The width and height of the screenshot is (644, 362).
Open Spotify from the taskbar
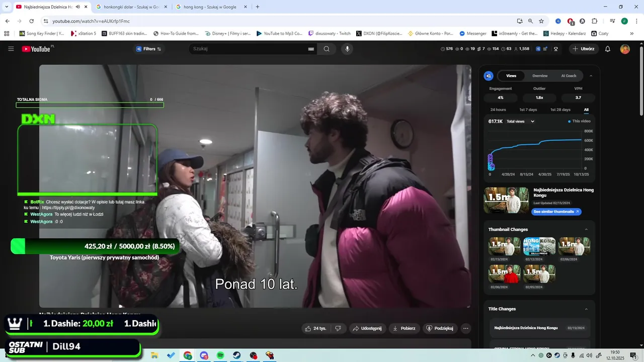coord(220,355)
